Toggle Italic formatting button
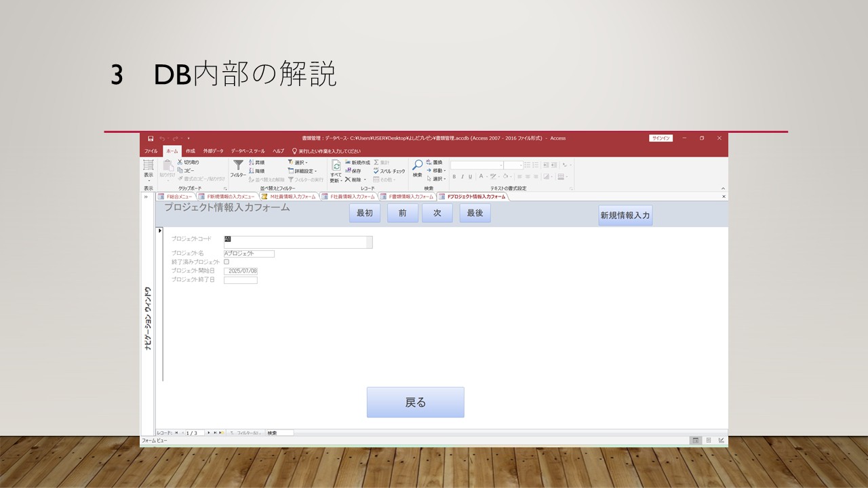This screenshot has height=488, width=868. (x=462, y=177)
